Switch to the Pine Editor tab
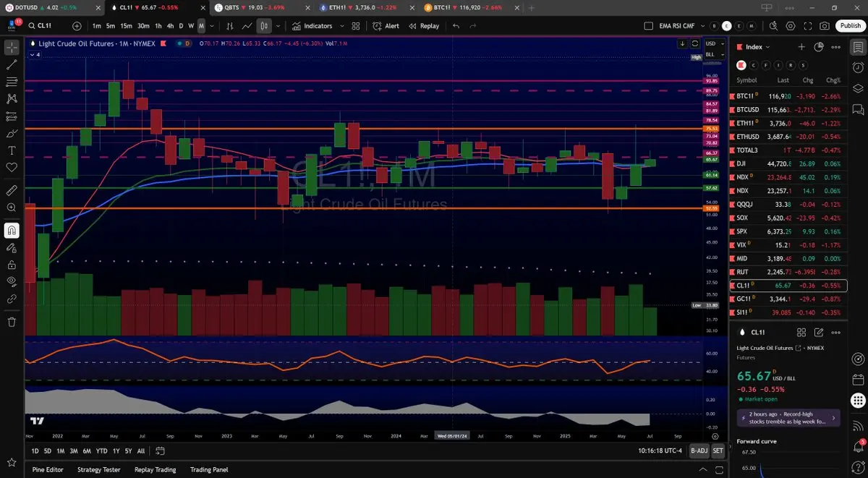 (48, 469)
